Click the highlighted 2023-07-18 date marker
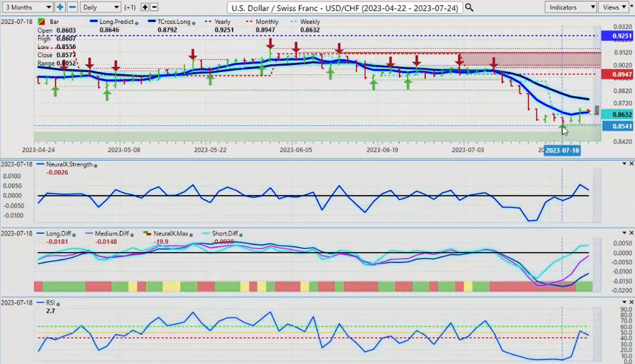Image resolution: width=635 pixels, height=364 pixels. pos(562,150)
